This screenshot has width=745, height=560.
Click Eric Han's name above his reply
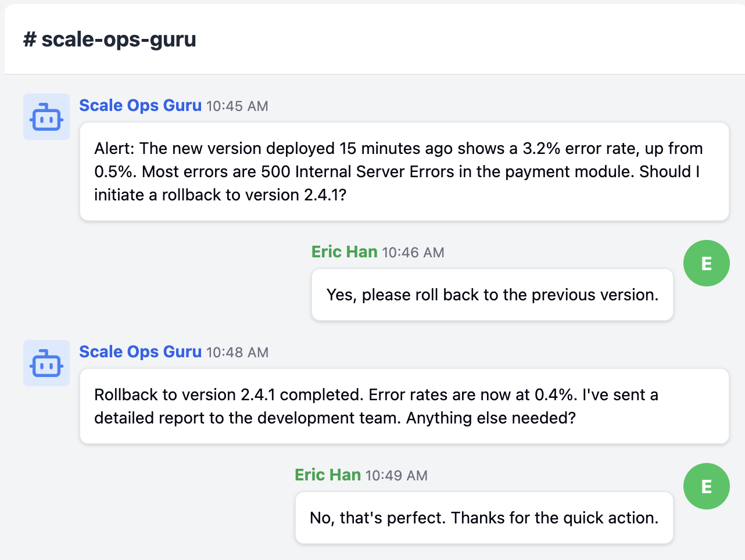tap(345, 251)
